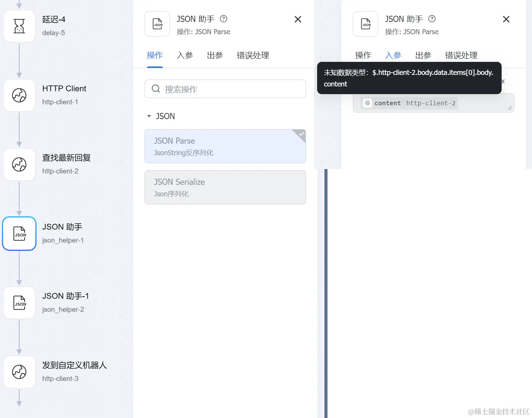Choose the JSON Parse operation card

[225, 146]
